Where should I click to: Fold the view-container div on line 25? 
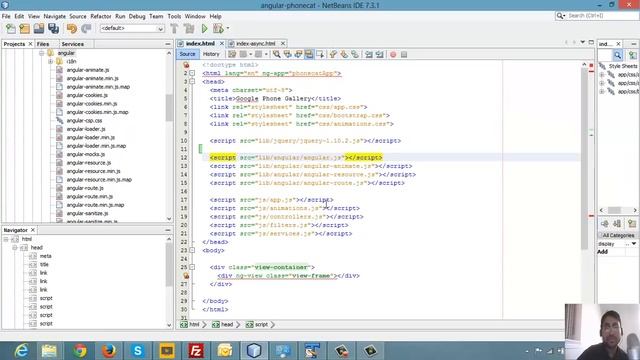point(192,267)
